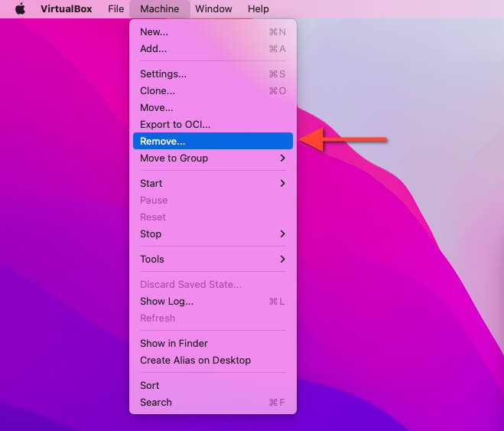Viewport: 504px width, 431px height.
Task: Choose Search in the Machine menu
Action: tap(213, 402)
